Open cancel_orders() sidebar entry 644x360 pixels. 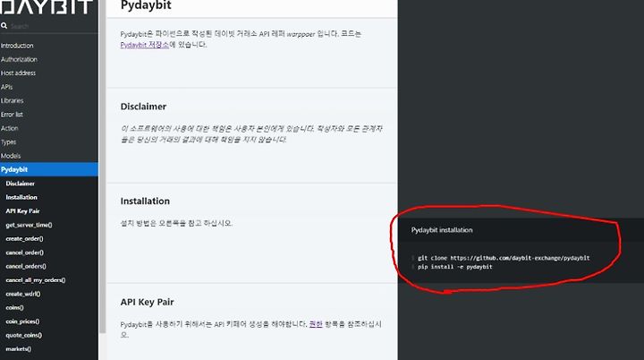coord(26,266)
